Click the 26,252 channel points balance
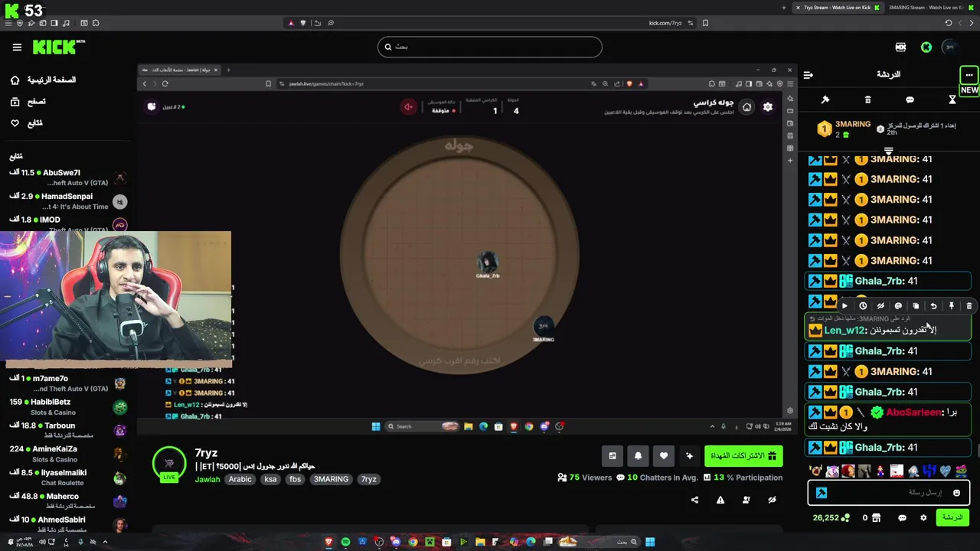This screenshot has width=980, height=551. [x=831, y=518]
